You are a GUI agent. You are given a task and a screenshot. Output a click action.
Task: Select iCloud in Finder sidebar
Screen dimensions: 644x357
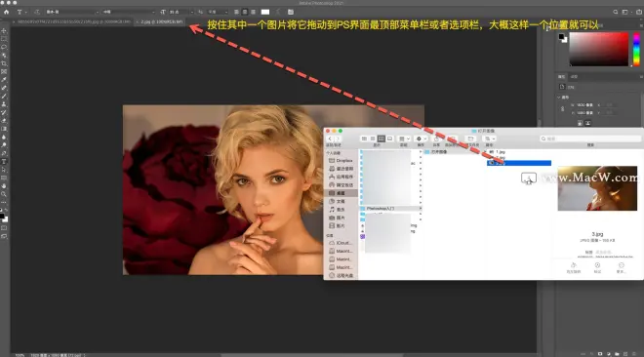(341, 243)
